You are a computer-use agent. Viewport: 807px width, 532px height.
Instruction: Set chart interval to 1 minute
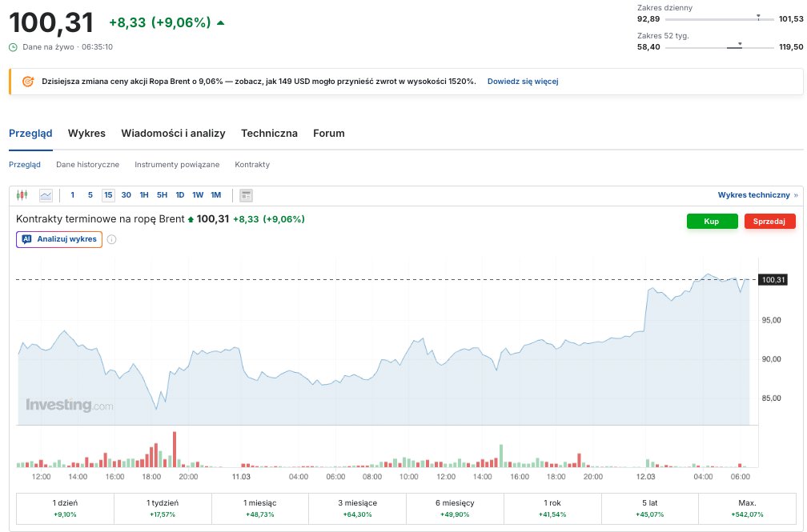pos(73,195)
